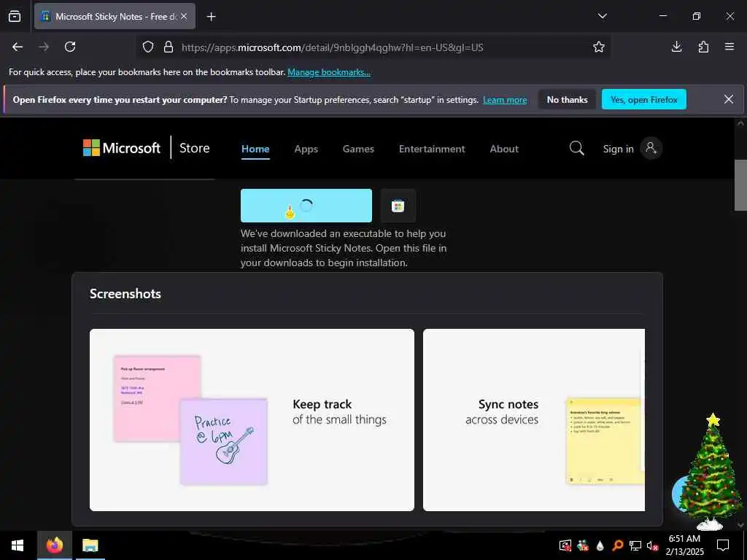The width and height of the screenshot is (747, 560).
Task: Bookmark this page with the star icon
Action: (x=599, y=47)
